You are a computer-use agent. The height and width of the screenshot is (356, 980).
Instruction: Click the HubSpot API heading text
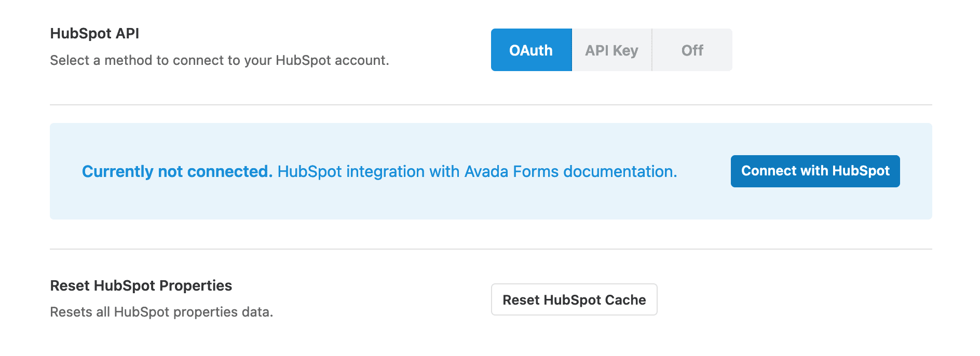coord(94,33)
